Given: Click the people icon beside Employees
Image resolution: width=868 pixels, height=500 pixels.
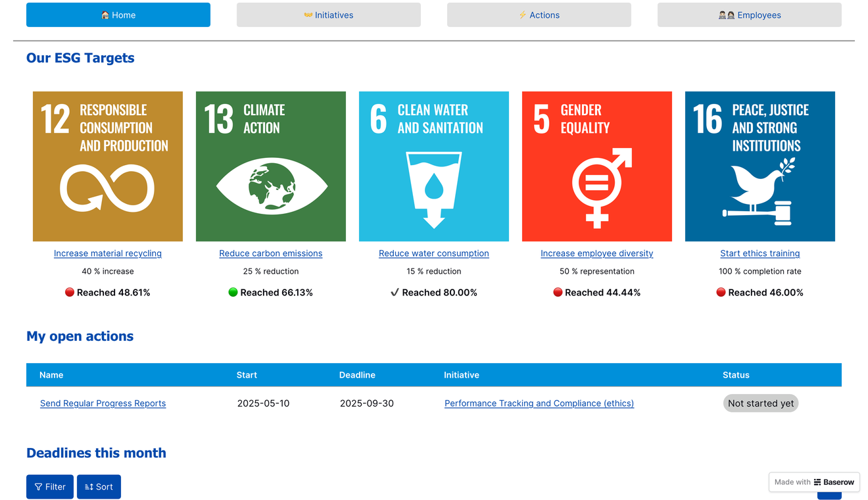Looking at the screenshot, I should (x=727, y=15).
